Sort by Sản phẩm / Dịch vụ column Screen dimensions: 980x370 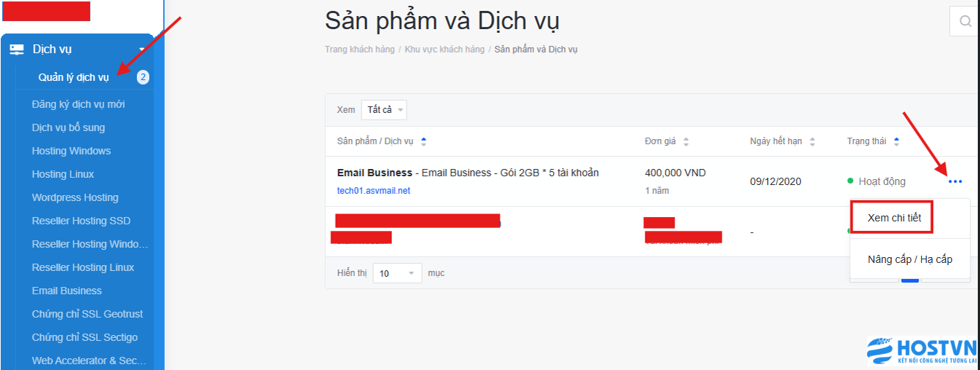coord(424,141)
